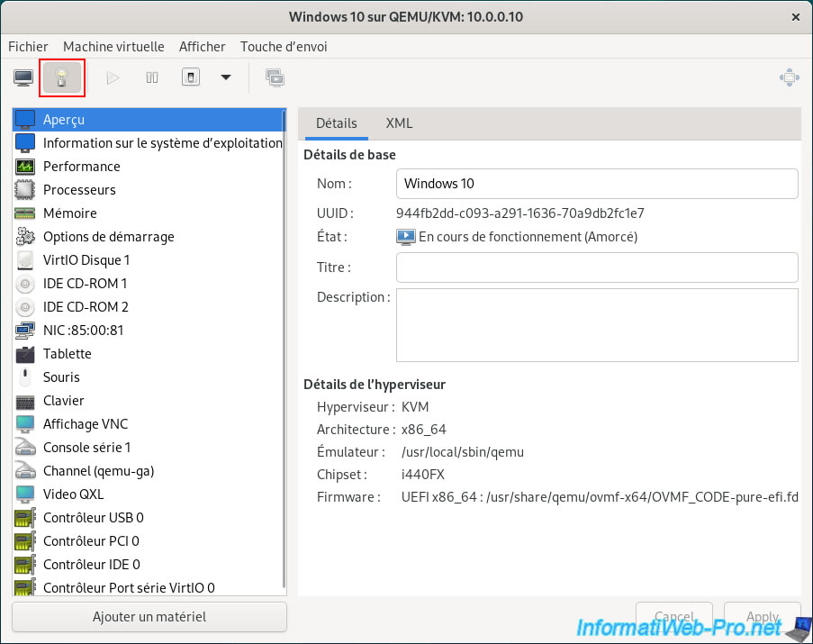Click the Cancel button
This screenshot has height=644, width=813.
click(x=674, y=616)
